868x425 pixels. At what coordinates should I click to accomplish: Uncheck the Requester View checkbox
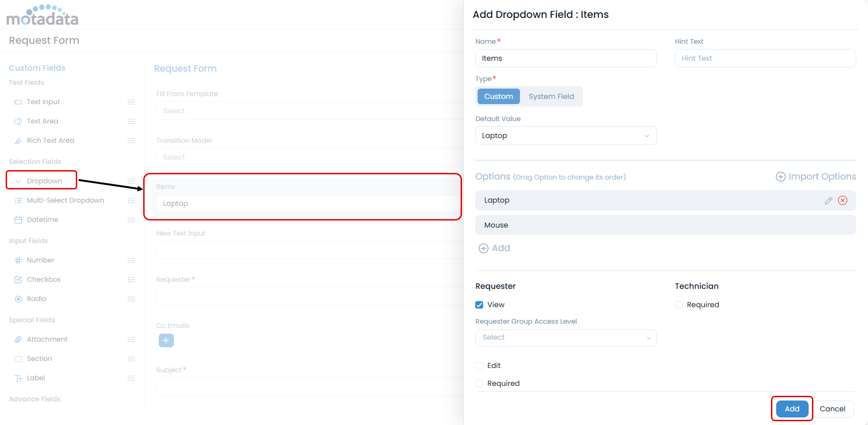click(479, 305)
